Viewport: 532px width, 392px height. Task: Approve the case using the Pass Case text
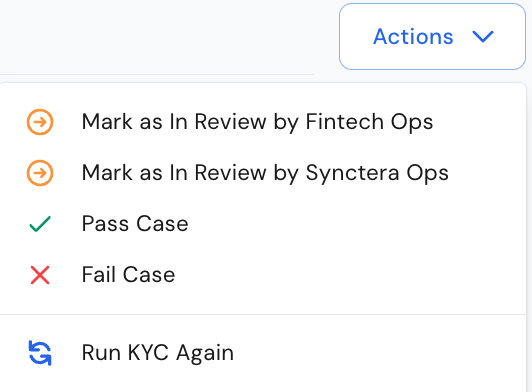coord(135,224)
